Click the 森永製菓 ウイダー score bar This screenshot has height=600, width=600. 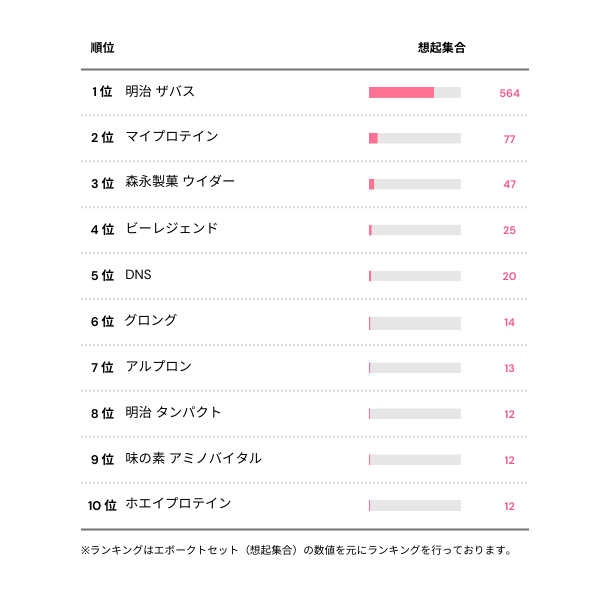(414, 185)
